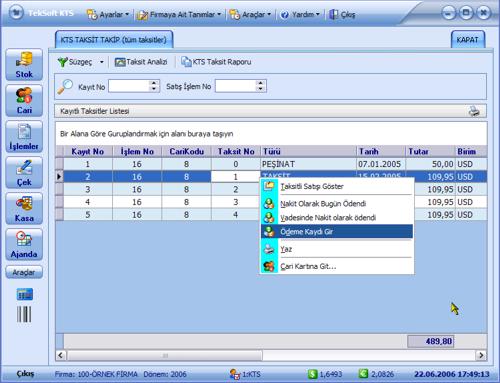Decrease Satış İşlem No with down arrow

[x=261, y=89]
